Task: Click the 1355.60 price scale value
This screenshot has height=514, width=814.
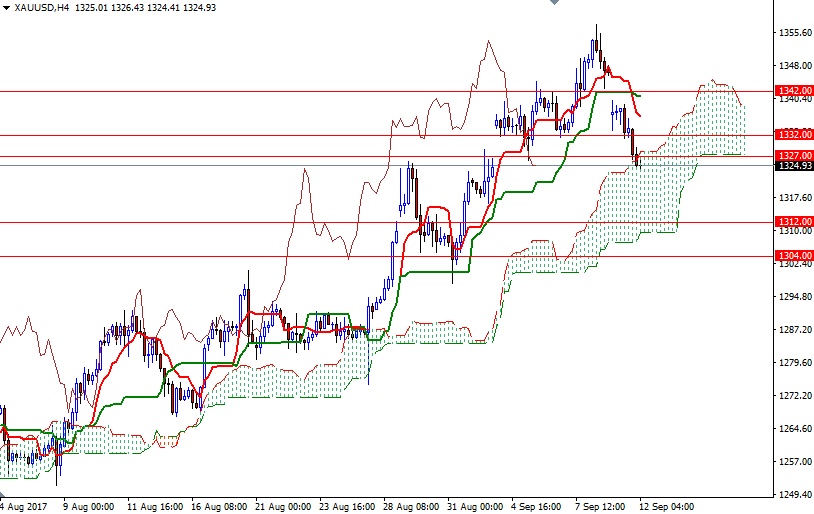Action: [x=793, y=33]
